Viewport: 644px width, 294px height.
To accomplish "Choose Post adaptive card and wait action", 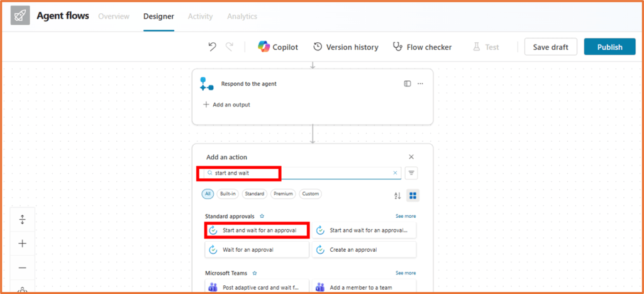I will [x=257, y=286].
